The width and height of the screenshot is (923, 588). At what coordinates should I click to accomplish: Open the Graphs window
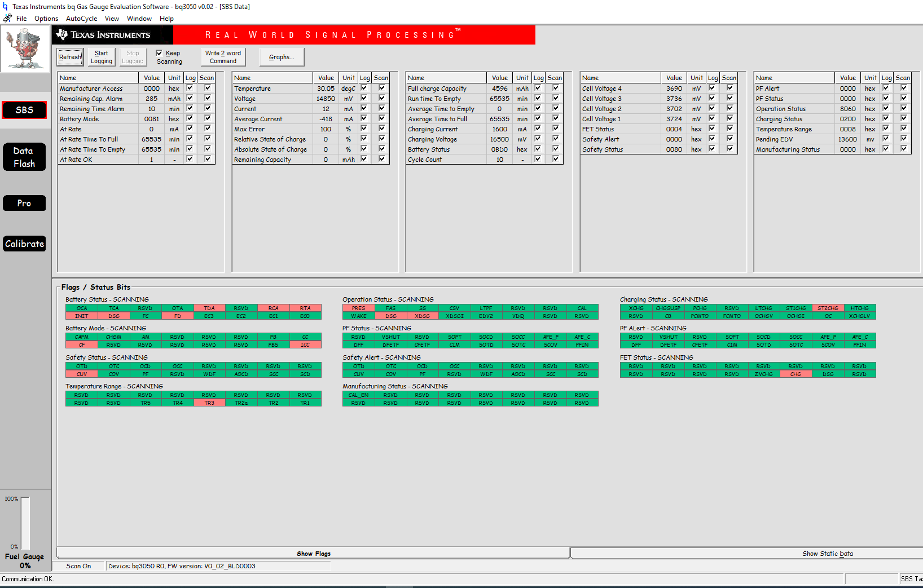click(282, 57)
